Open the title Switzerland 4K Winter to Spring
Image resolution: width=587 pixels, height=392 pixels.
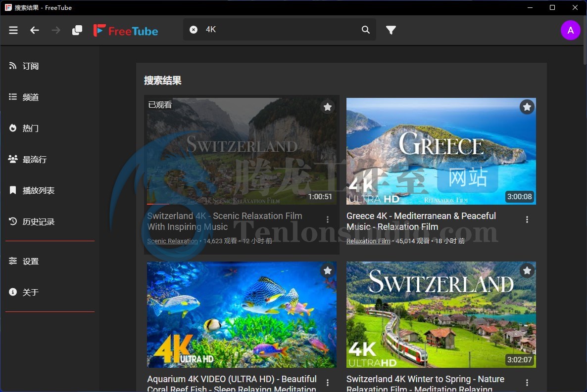425,383
